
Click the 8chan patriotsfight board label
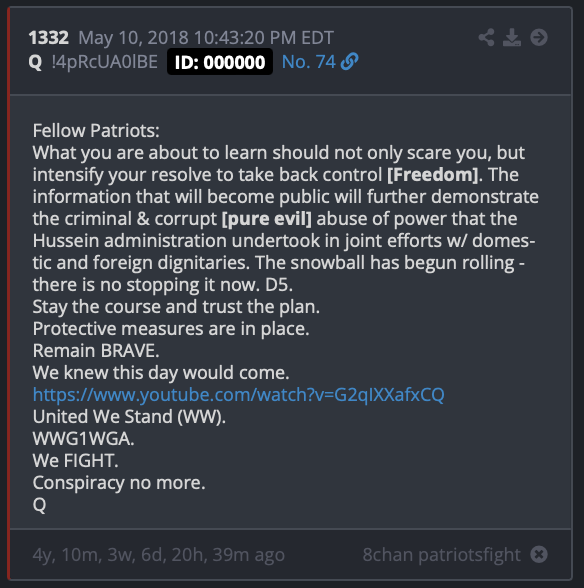pyautogui.click(x=441, y=555)
